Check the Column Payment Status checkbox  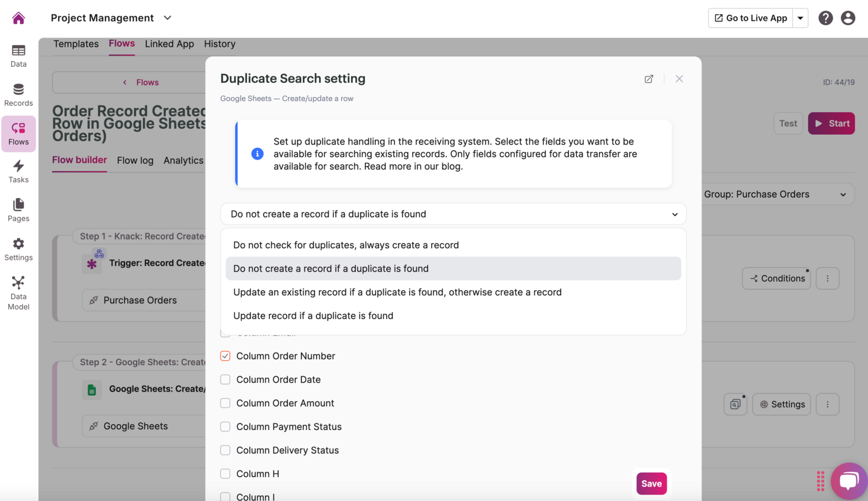tap(225, 426)
